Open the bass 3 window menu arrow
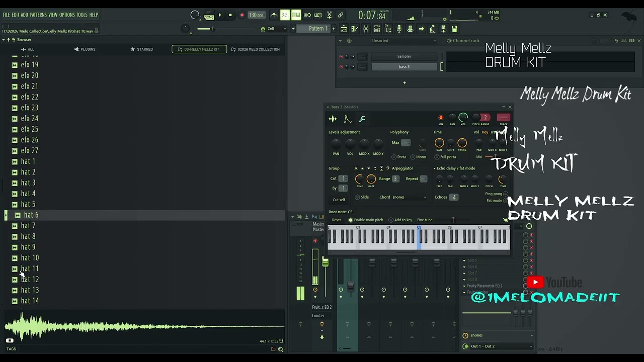Screen dimensions: 644x362 point(328,107)
